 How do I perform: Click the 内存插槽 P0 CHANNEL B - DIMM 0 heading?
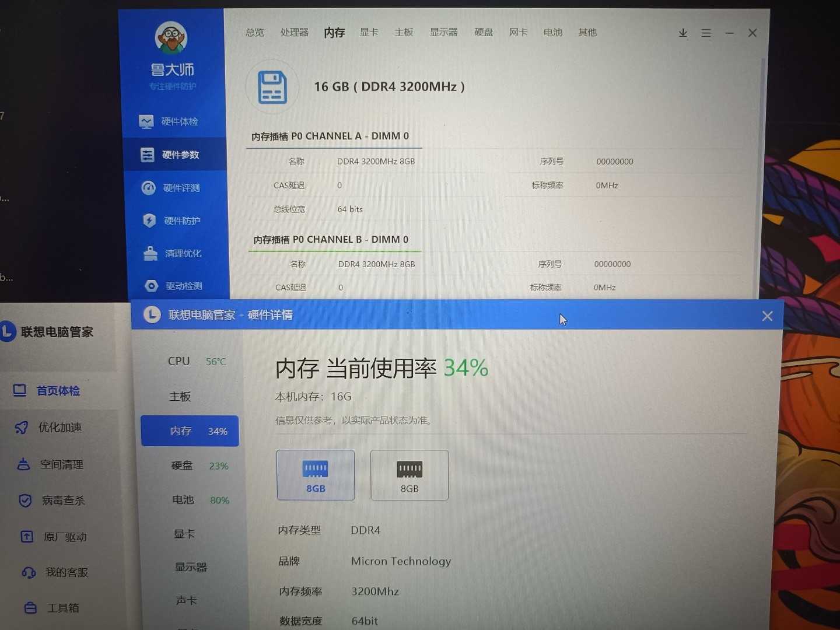tap(331, 240)
